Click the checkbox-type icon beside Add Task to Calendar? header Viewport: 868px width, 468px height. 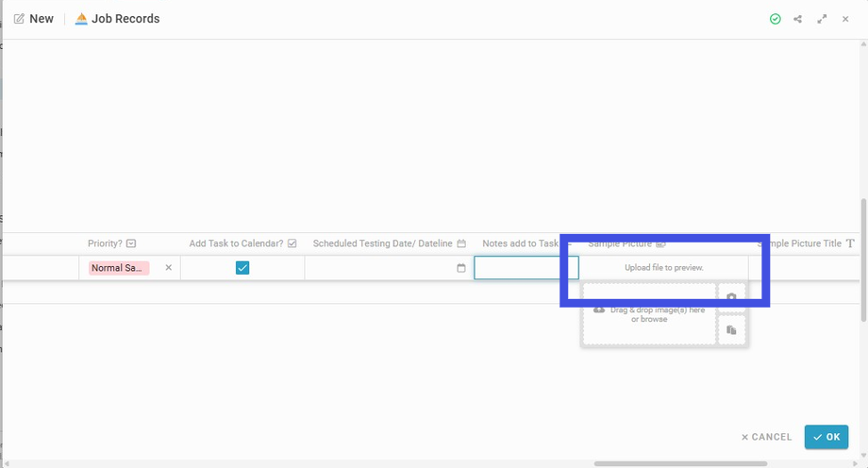(292, 243)
